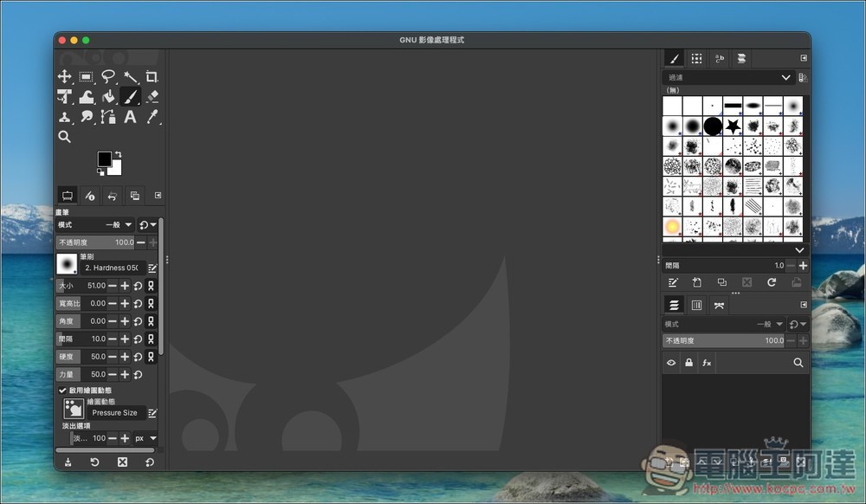Click the brush name field '2. Hardness 050'

112,268
